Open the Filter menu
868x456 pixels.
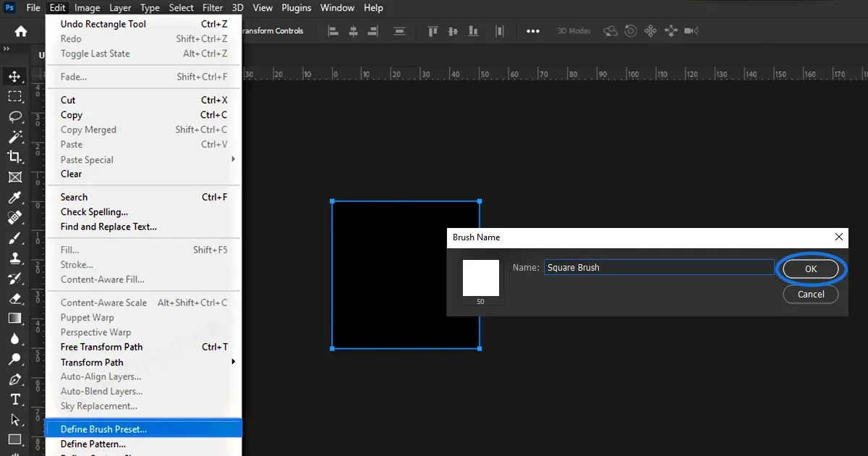(213, 8)
